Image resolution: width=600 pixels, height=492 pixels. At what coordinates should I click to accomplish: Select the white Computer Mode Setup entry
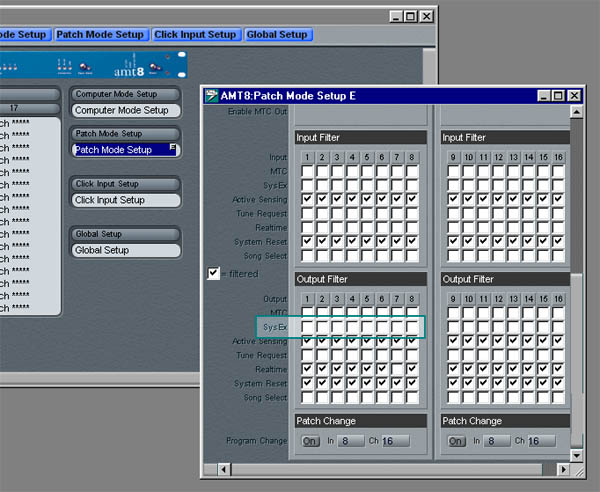(x=126, y=111)
